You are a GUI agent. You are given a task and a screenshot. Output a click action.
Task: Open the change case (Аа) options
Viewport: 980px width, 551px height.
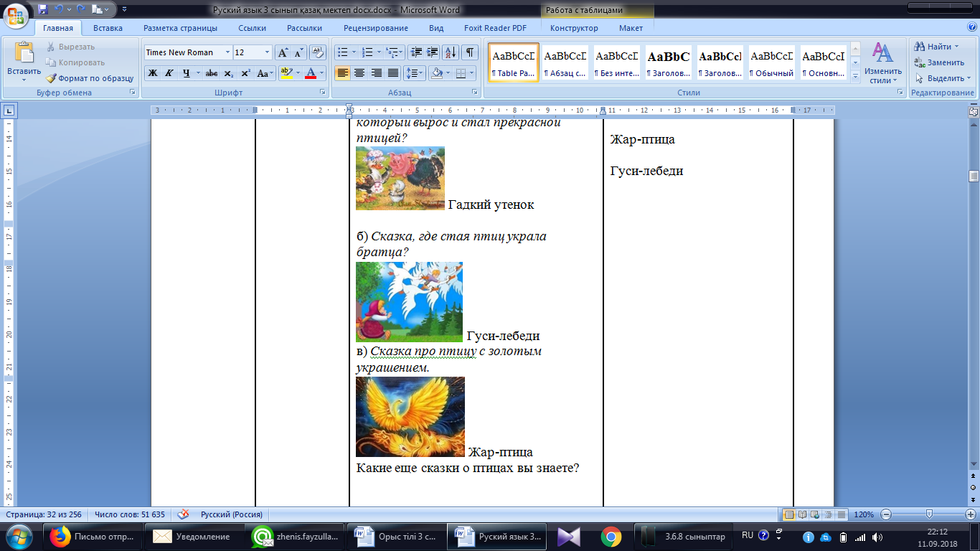264,73
